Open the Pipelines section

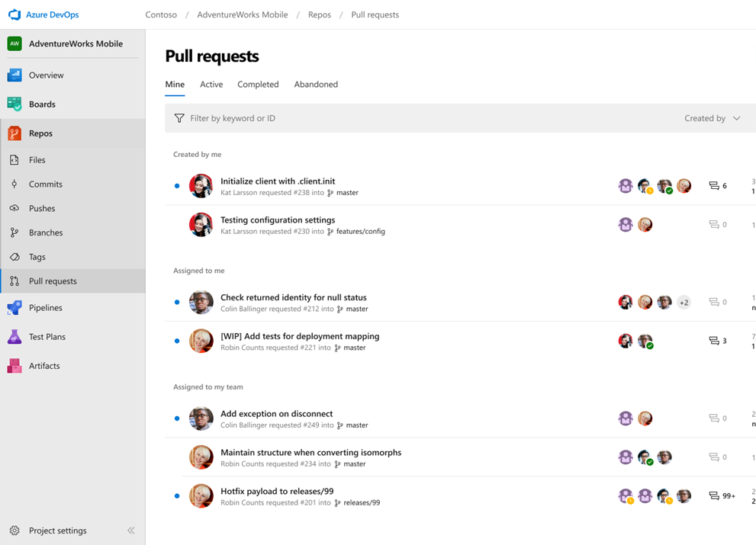[46, 307]
